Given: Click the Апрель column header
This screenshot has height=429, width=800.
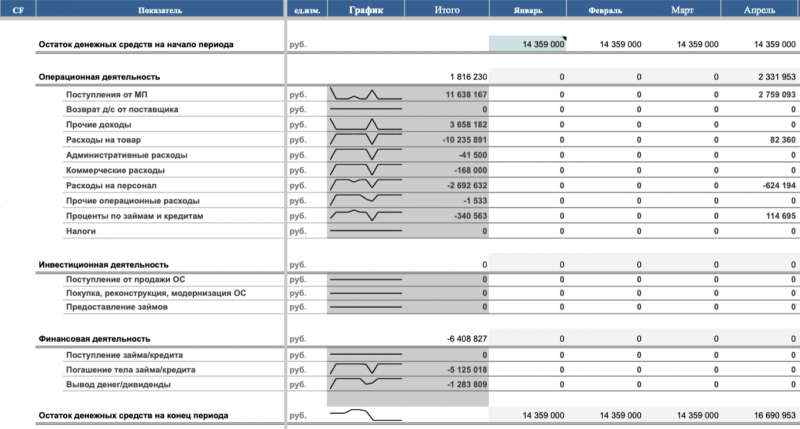Looking at the screenshot, I should coord(760,9).
